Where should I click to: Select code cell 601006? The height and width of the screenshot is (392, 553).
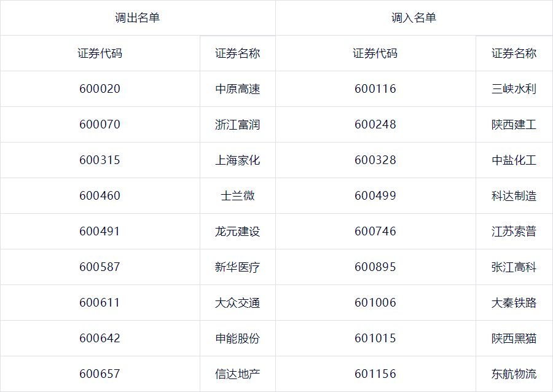(375, 302)
